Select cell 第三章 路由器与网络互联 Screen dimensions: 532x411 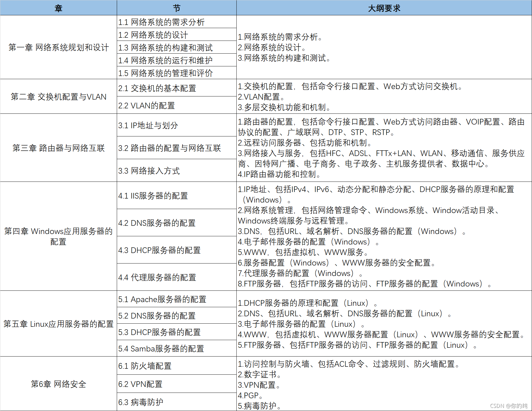[58, 148]
